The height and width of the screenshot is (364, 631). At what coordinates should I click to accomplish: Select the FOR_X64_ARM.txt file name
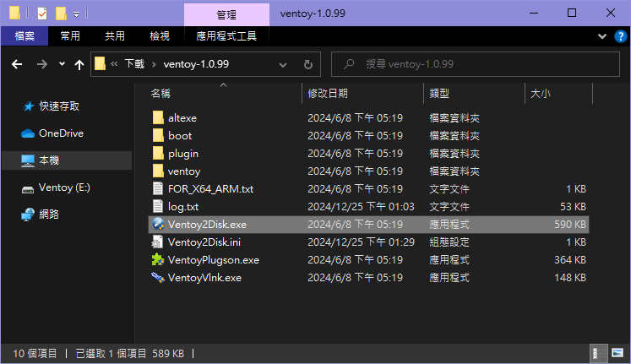pyautogui.click(x=211, y=189)
